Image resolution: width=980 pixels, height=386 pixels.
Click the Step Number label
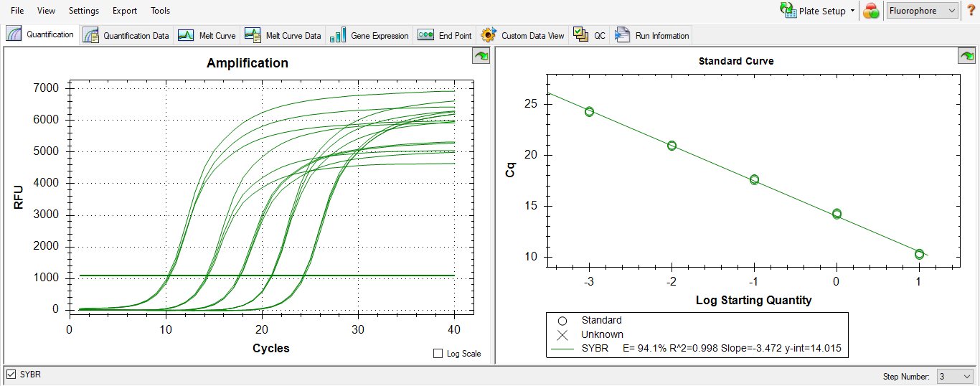pyautogui.click(x=906, y=377)
